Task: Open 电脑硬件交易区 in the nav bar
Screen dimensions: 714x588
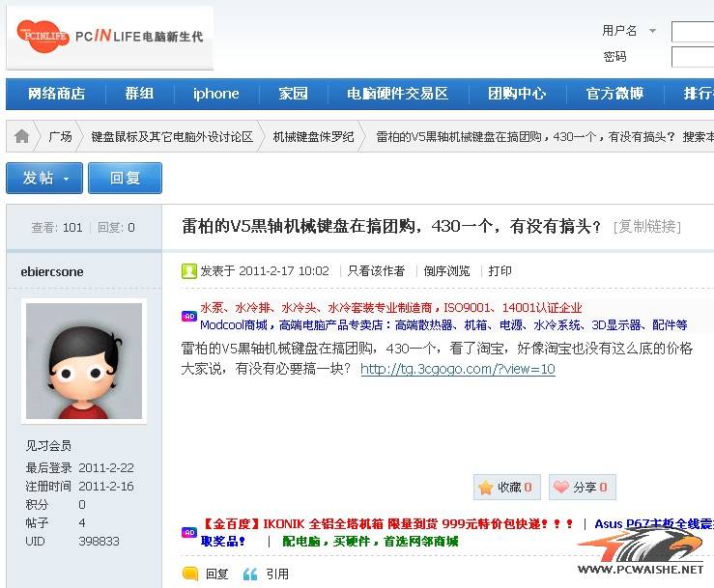Action: tap(397, 94)
